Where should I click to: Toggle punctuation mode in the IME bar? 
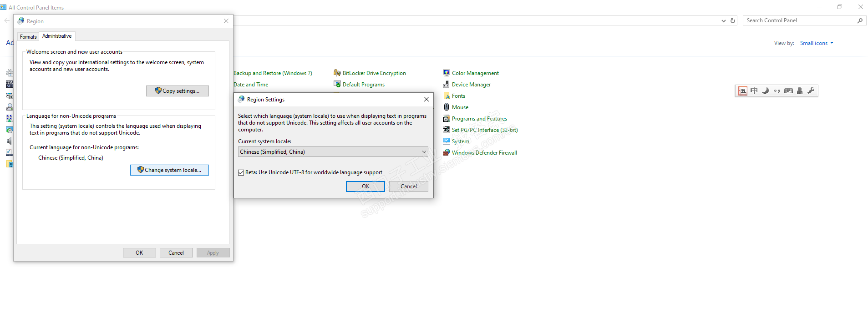[777, 91]
